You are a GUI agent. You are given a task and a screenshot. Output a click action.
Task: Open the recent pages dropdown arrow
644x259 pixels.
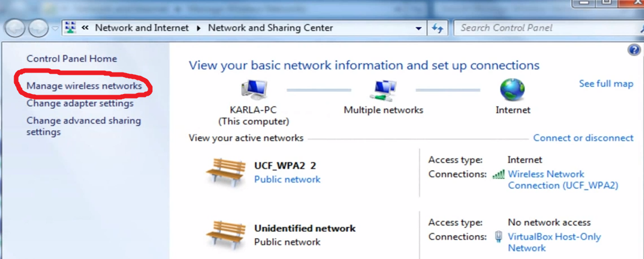(55, 28)
